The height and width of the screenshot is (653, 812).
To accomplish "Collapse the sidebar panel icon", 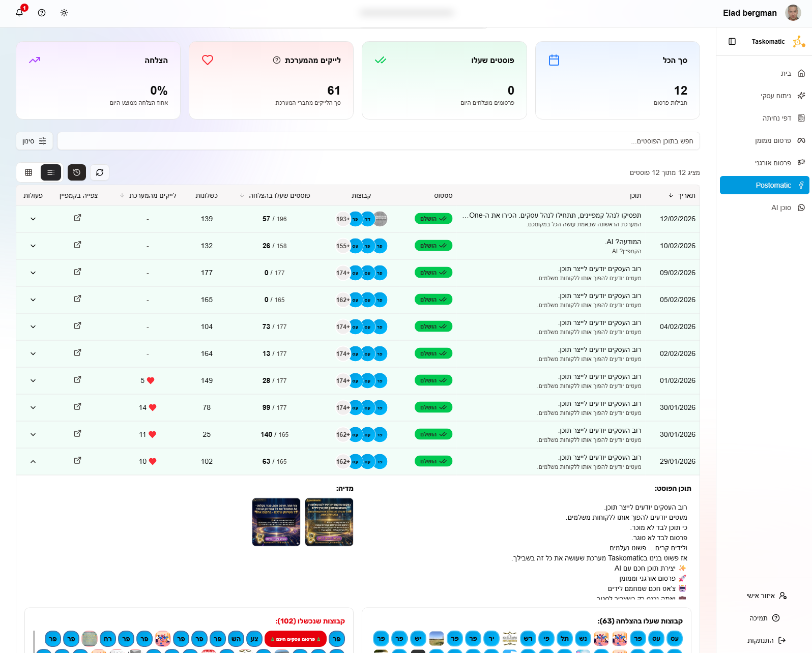I will click(x=732, y=42).
